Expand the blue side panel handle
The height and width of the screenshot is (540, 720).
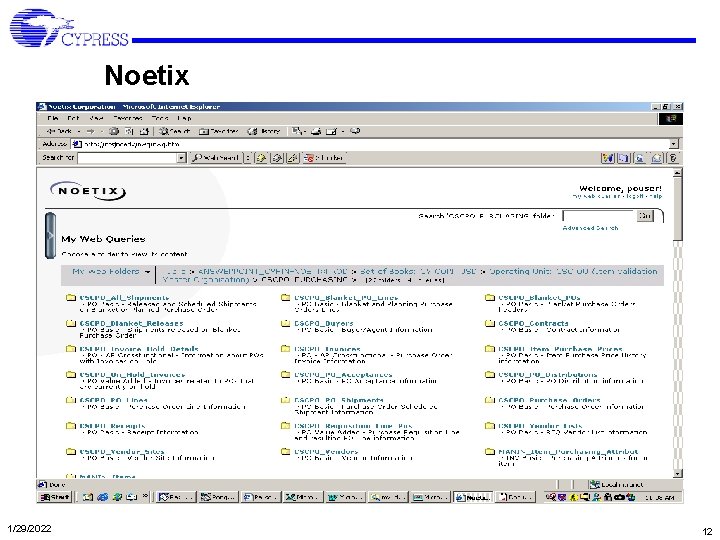pyautogui.click(x=50, y=236)
